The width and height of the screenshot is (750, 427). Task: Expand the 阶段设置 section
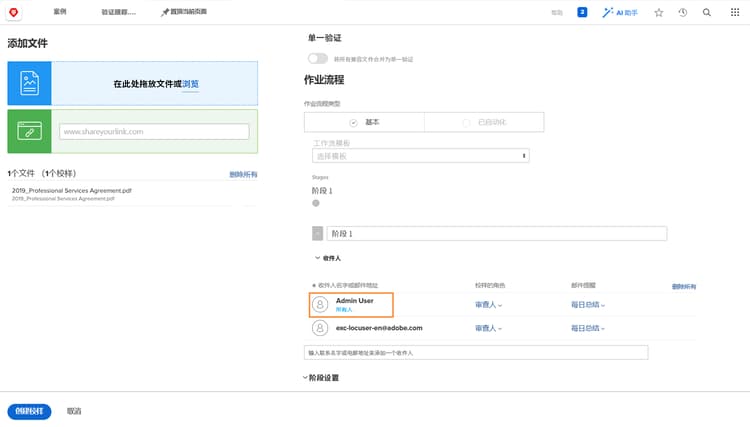pyautogui.click(x=321, y=378)
